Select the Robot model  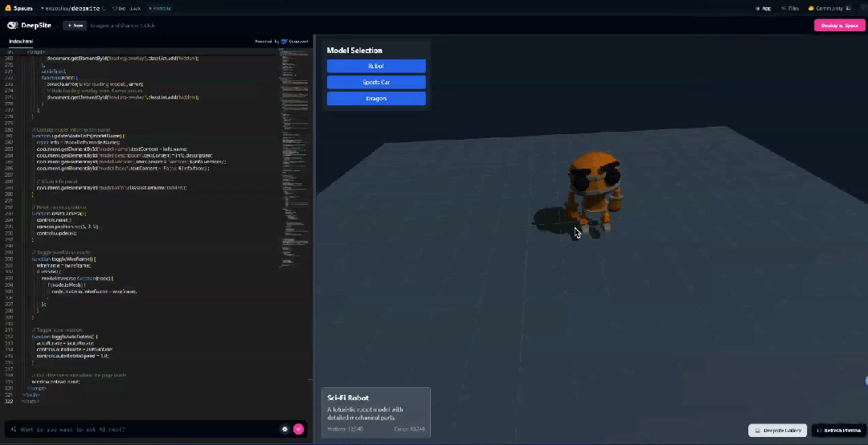pyautogui.click(x=376, y=66)
